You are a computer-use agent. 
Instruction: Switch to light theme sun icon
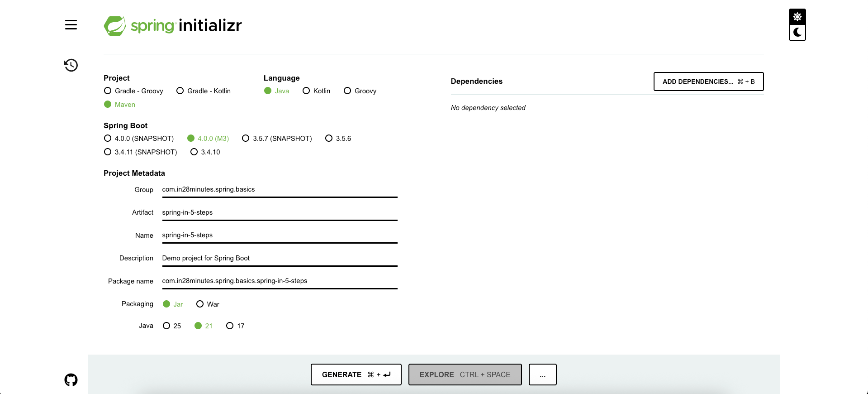click(x=797, y=17)
